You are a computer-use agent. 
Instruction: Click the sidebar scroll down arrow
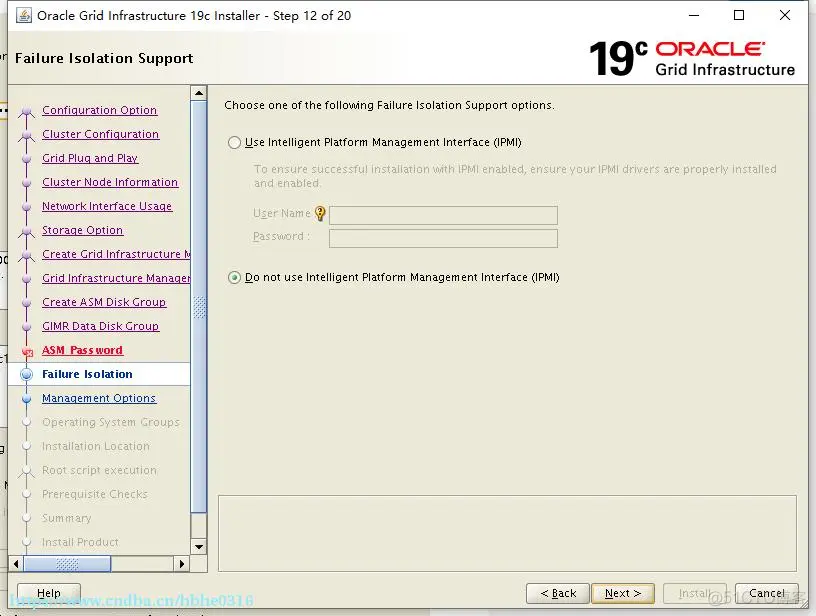click(199, 547)
